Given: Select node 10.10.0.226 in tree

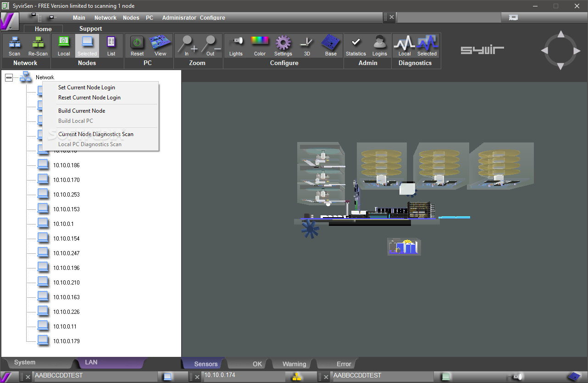Looking at the screenshot, I should pos(67,312).
